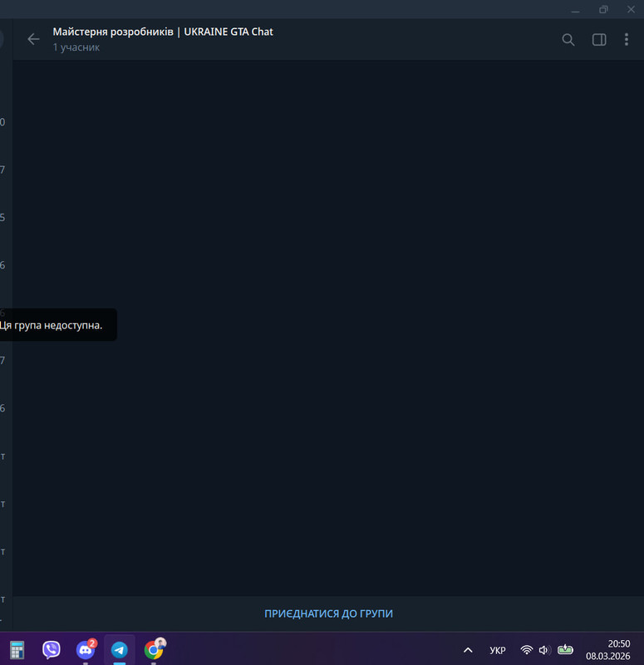Screen dimensions: 644x665
Task: Open the volume control
Action: pos(545,650)
